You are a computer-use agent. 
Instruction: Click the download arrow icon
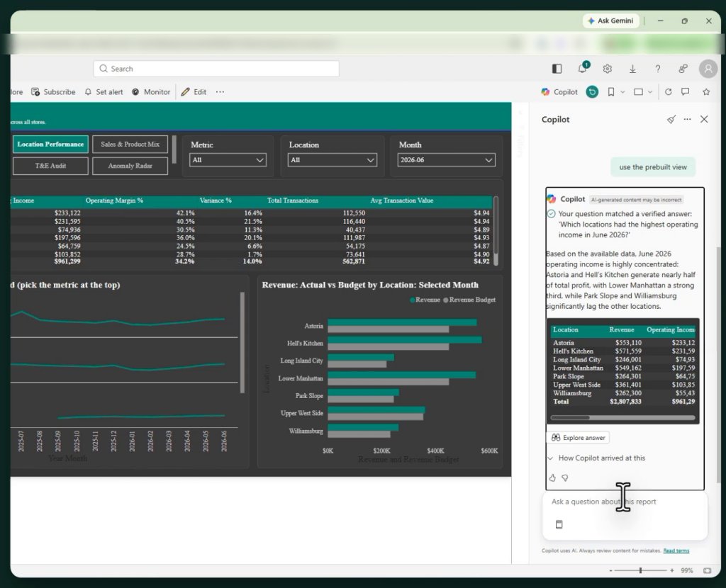[x=632, y=69]
